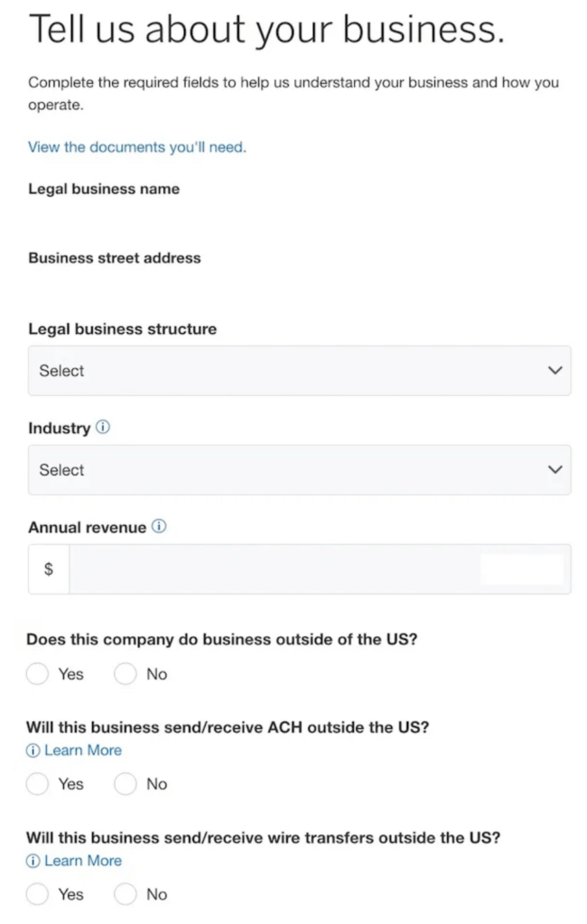This screenshot has width=587, height=924.
Task: Open the Industry Select dropdown
Action: tap(299, 469)
